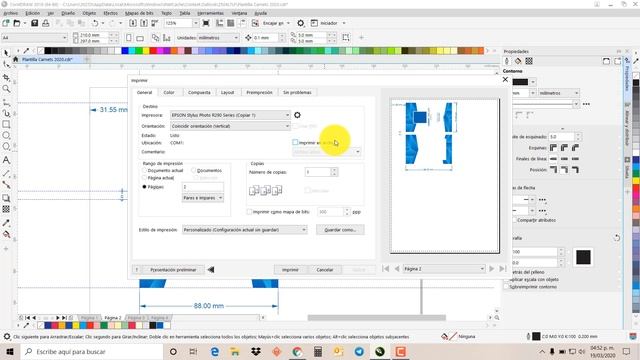Switch to the Compuesta tab
640x360 pixels.
coord(199,93)
